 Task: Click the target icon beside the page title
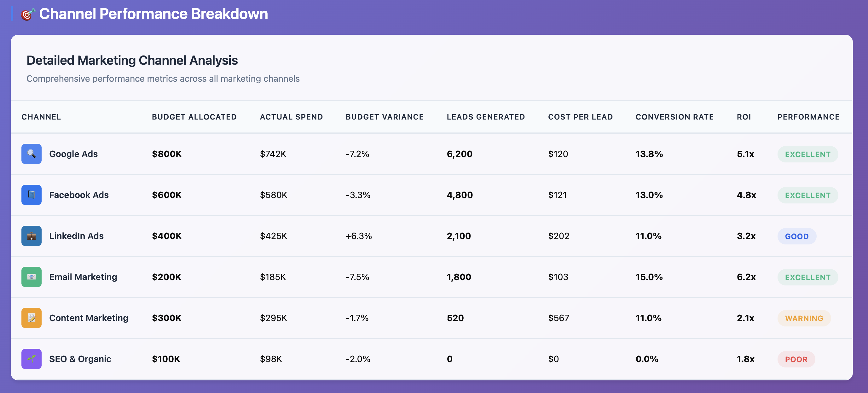(x=28, y=14)
